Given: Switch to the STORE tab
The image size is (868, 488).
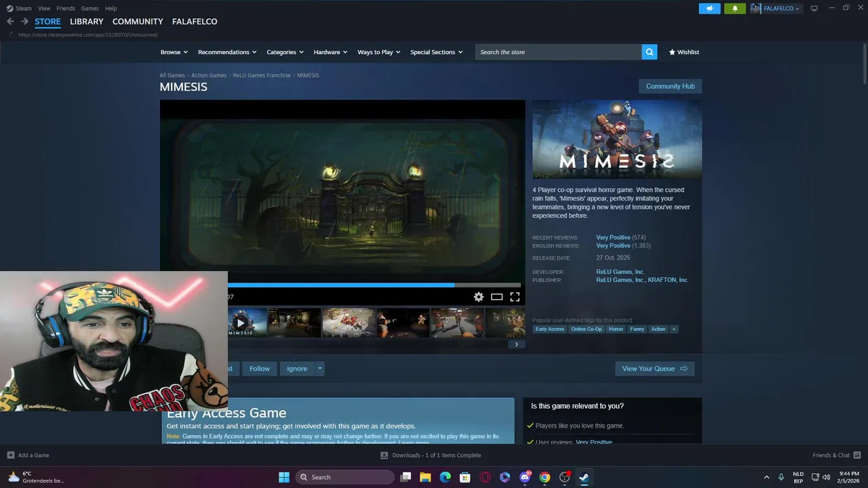Looking at the screenshot, I should [47, 22].
